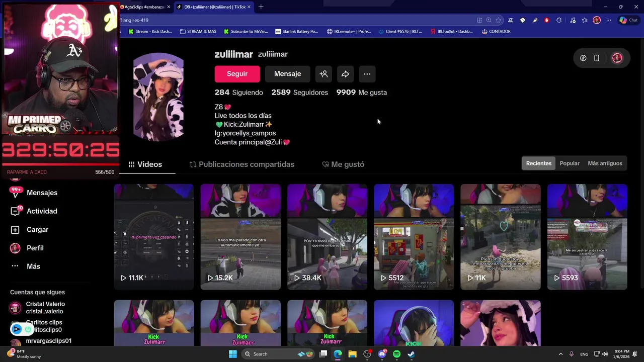Viewport: 644px width, 362px height.
Task: Click the Cargar upload plus icon
Action: (15, 230)
